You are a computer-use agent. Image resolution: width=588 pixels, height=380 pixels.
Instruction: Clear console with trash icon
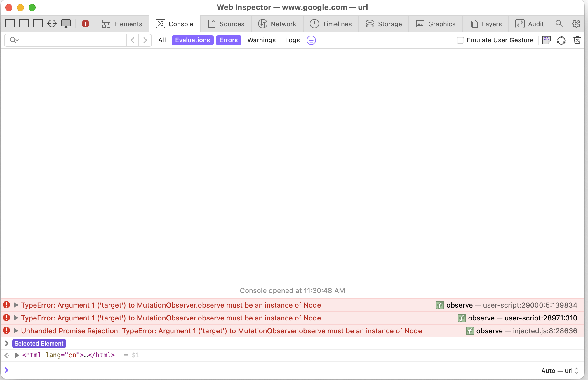(x=577, y=40)
